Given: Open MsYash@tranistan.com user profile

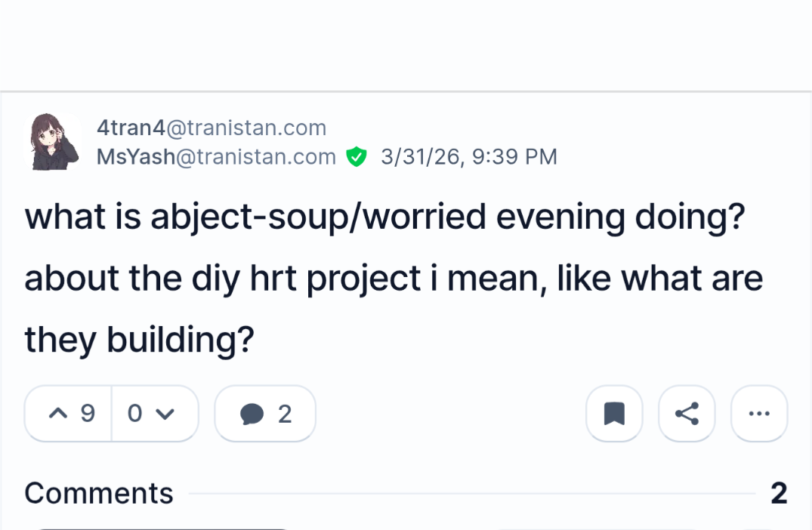Looking at the screenshot, I should tap(216, 157).
